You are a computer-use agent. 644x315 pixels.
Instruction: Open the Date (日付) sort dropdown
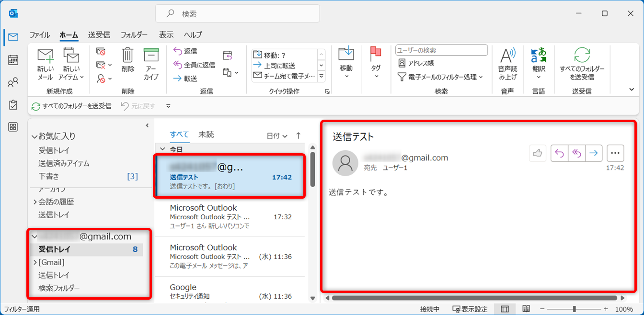pos(277,136)
